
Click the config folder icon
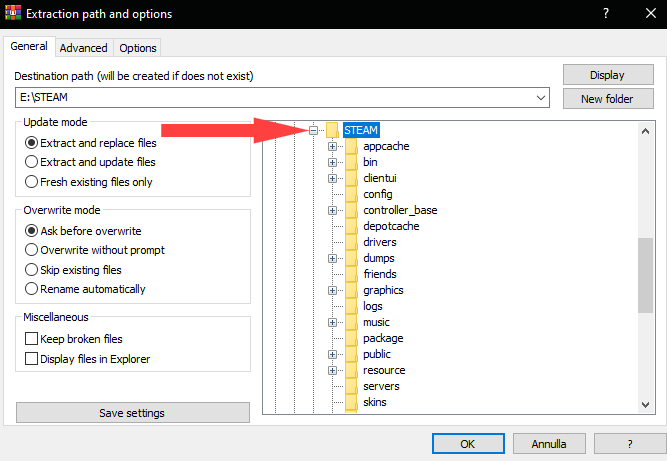(351, 194)
